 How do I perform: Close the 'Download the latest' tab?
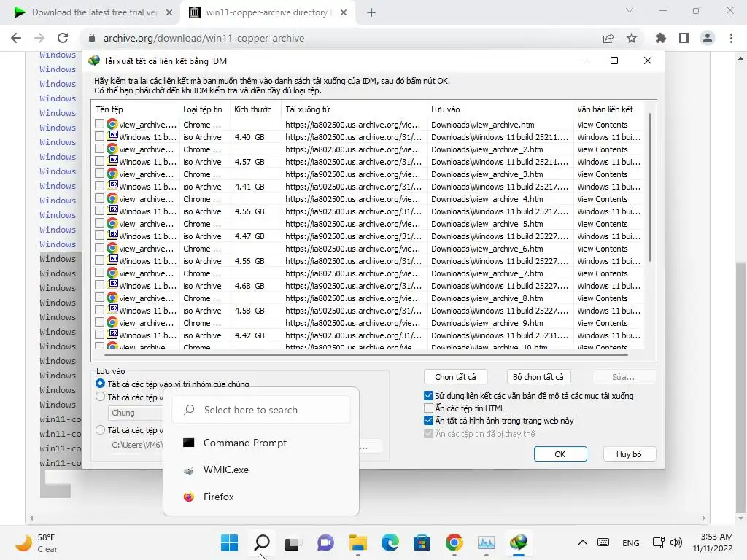pos(169,12)
